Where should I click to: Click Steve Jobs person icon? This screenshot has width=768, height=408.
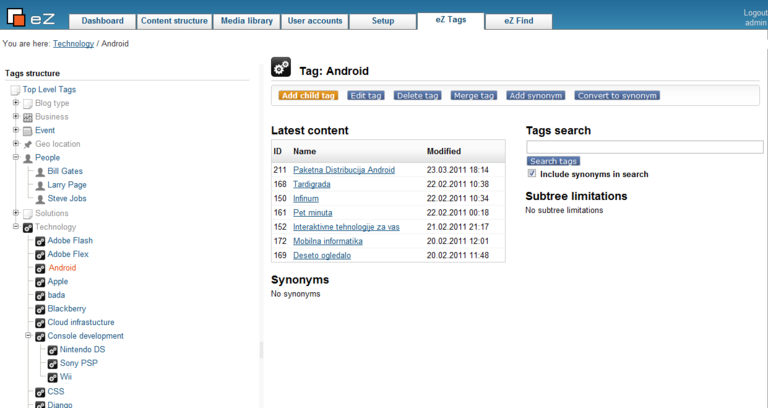[40, 199]
